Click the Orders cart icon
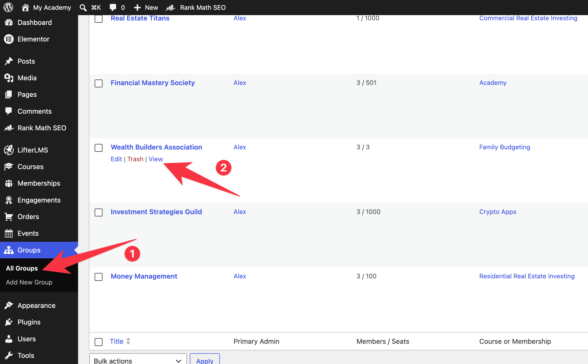Viewport: 588px width, 364px height. click(9, 217)
